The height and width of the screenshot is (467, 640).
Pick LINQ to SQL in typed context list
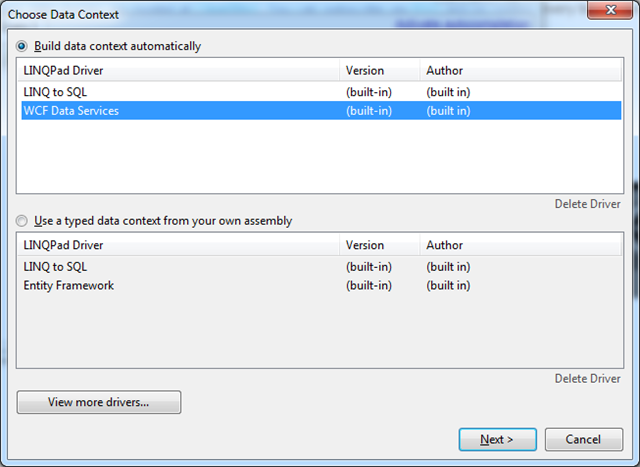tap(56, 267)
